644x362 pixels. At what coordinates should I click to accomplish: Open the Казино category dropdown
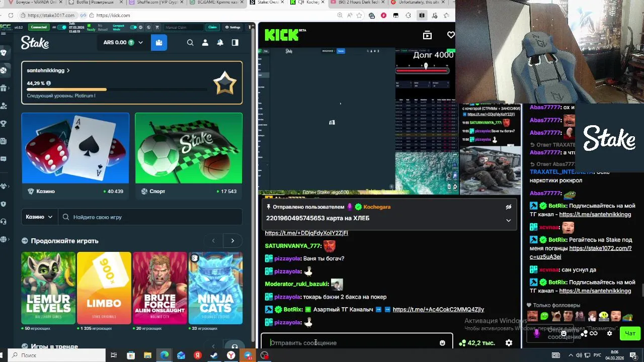coord(39,217)
